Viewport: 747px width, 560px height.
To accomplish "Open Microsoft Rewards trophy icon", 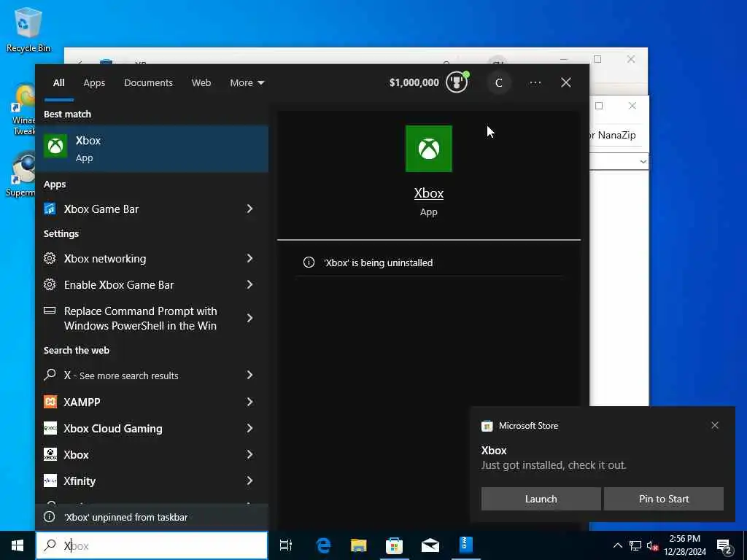I will pos(457,82).
